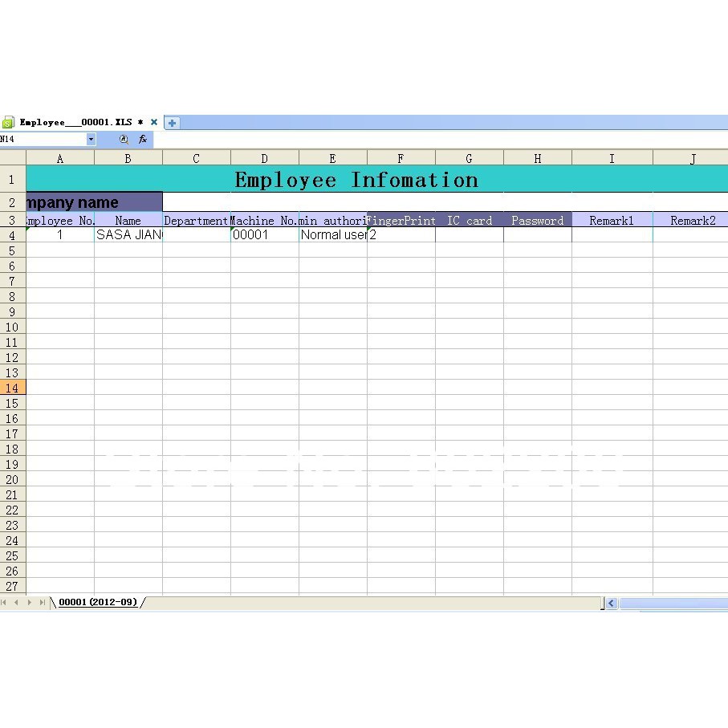Click the name box showing N14

tap(40, 140)
